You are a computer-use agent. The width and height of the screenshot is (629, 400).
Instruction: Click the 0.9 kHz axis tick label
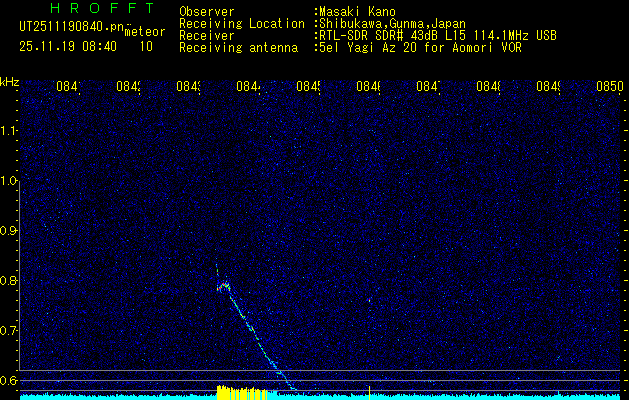8,231
